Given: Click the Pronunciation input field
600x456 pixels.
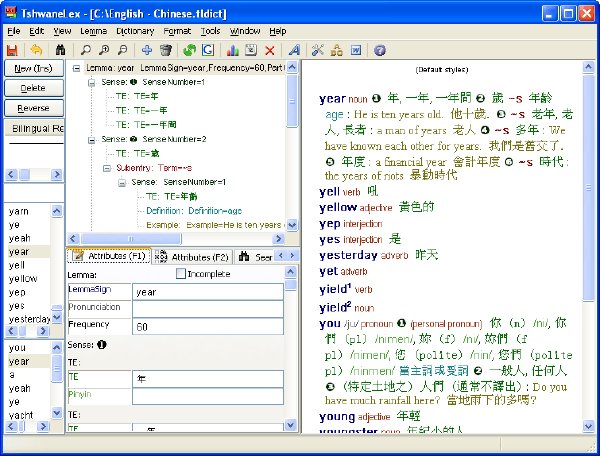Looking at the screenshot, I should point(208,309).
